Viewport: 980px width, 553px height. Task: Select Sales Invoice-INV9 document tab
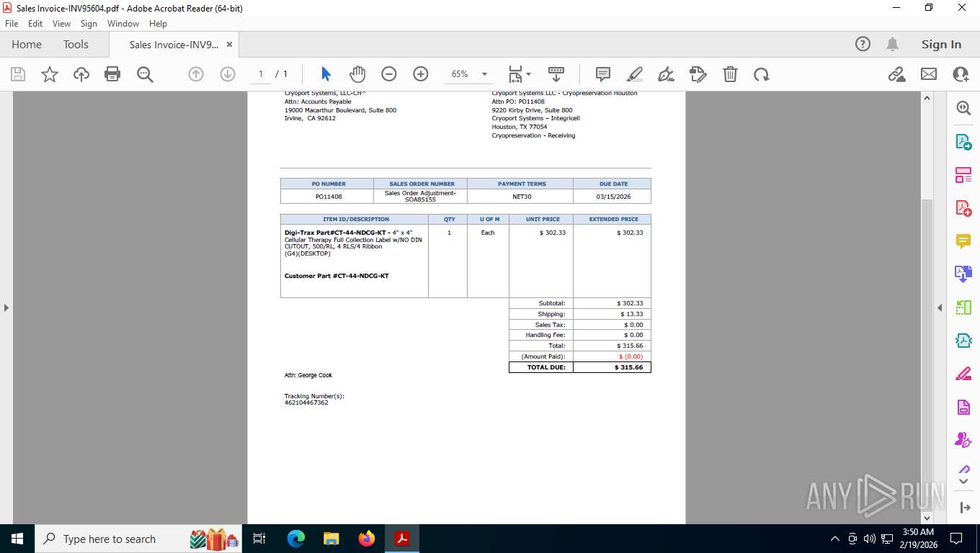click(174, 45)
